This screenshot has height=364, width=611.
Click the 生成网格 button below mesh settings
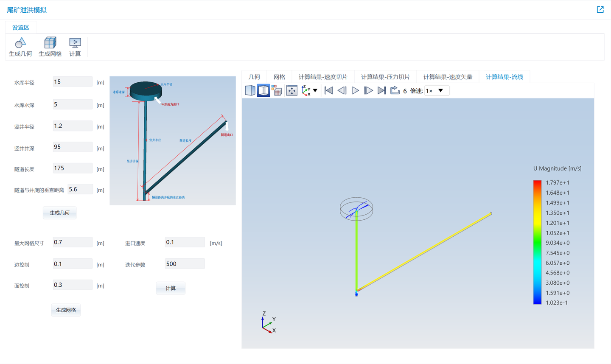coord(66,310)
